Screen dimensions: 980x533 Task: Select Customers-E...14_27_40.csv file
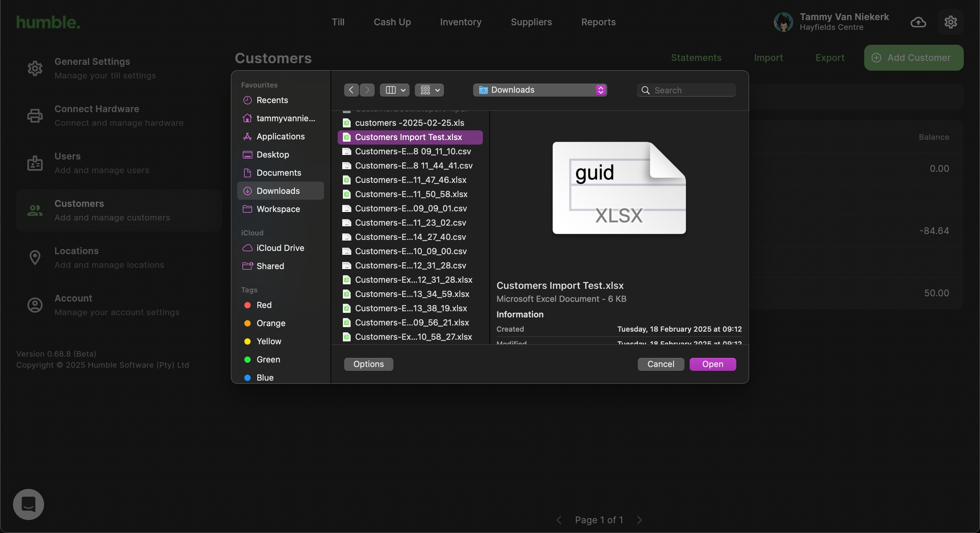(x=410, y=237)
